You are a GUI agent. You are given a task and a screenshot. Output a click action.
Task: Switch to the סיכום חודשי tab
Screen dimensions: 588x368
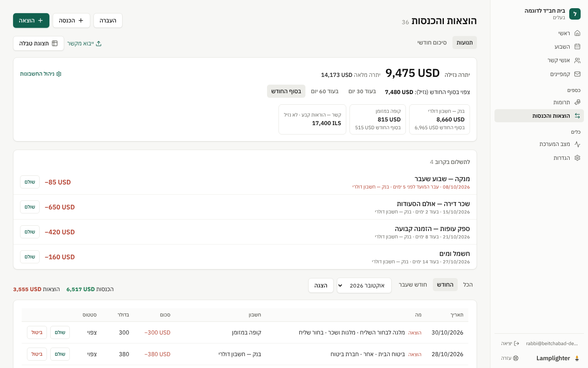432,43
